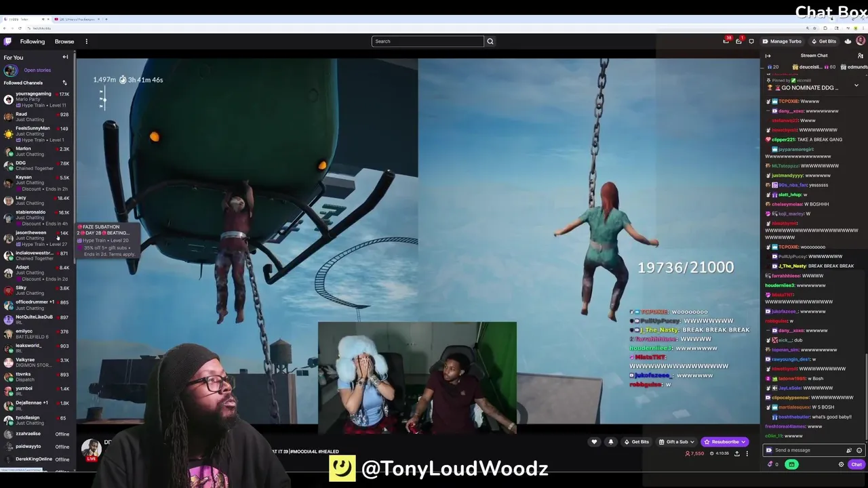The image size is (868, 488).
Task: Sort Followed Channels with arrows icon
Action: point(64,83)
